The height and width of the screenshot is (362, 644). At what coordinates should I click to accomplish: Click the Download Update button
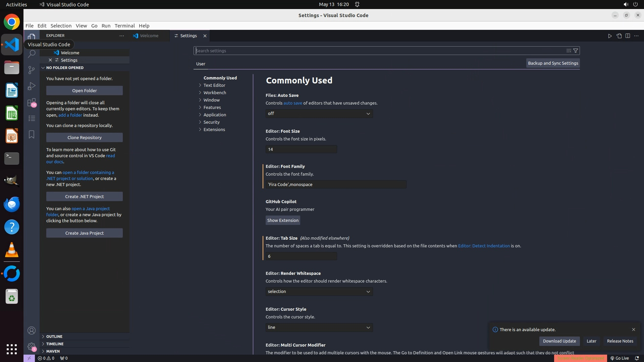point(559,341)
